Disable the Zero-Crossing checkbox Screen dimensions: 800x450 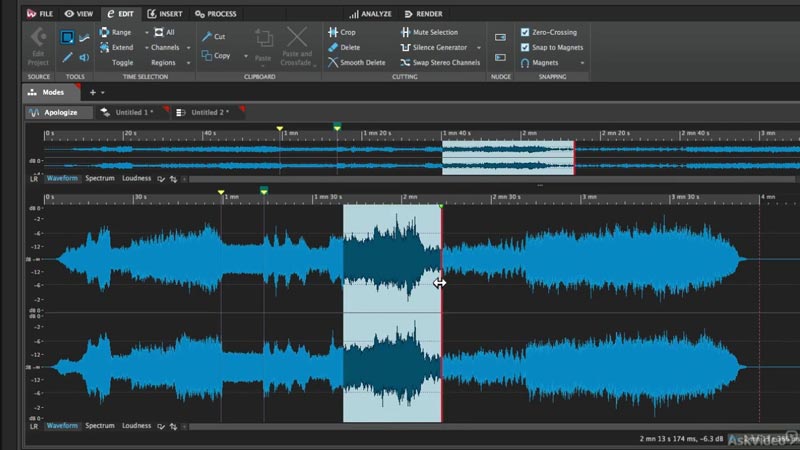[x=525, y=32]
